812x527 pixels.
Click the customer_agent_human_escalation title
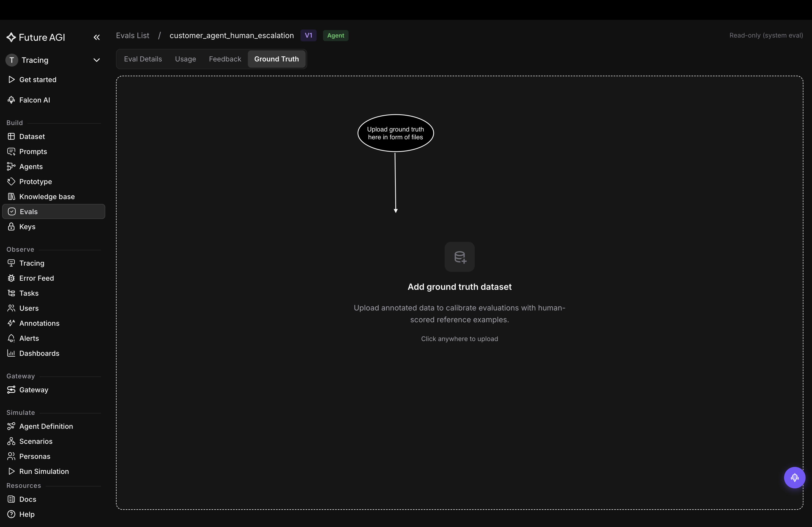(x=232, y=35)
